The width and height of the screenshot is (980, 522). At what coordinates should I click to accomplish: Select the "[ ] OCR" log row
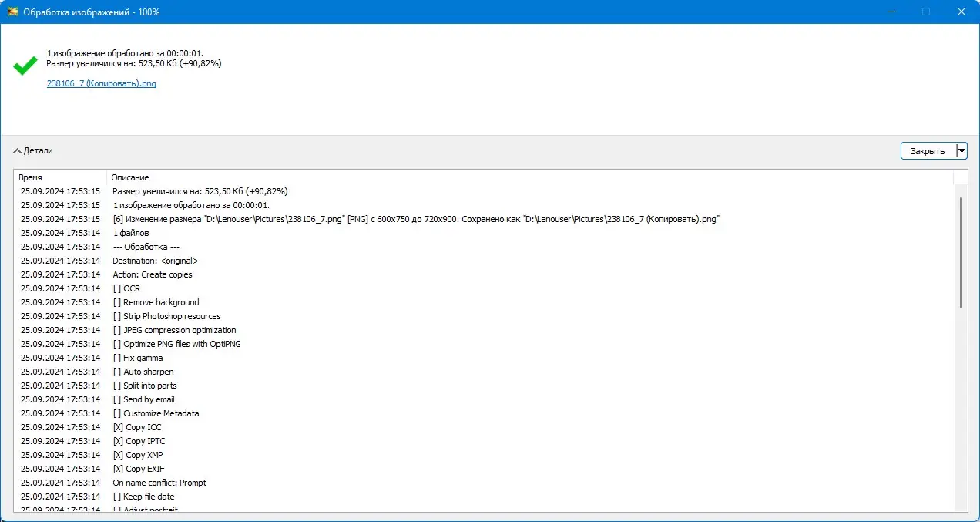pyautogui.click(x=484, y=288)
